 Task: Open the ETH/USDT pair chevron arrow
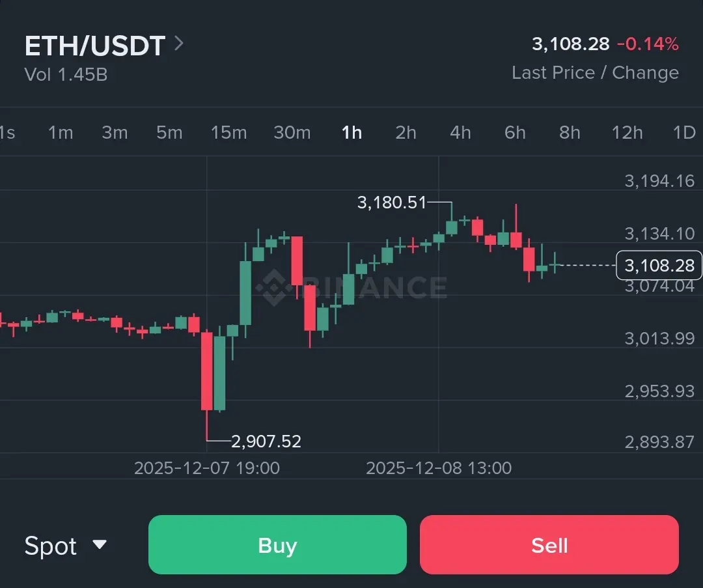click(179, 44)
